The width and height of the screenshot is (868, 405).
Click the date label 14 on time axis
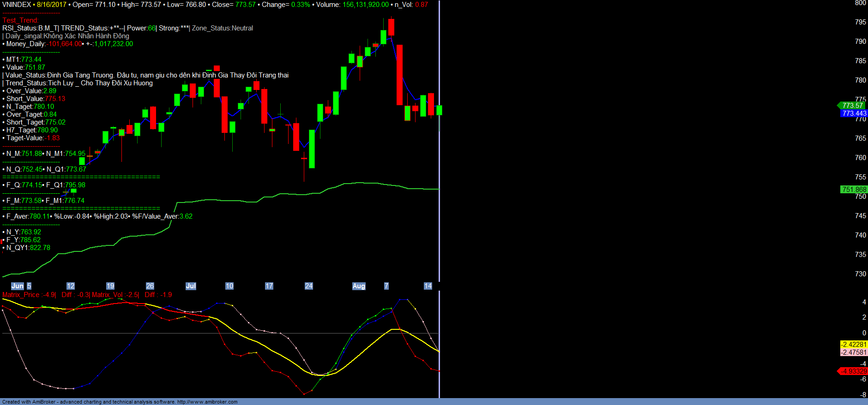428,286
